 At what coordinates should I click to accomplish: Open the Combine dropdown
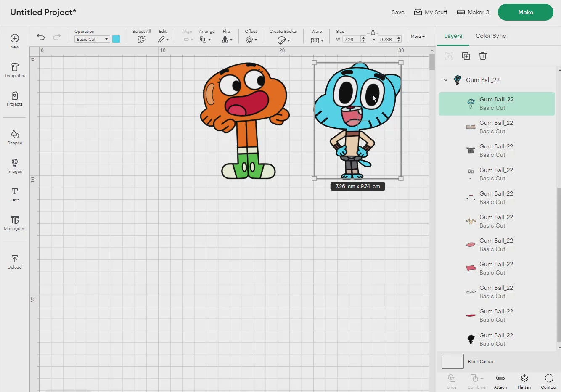tap(476, 381)
